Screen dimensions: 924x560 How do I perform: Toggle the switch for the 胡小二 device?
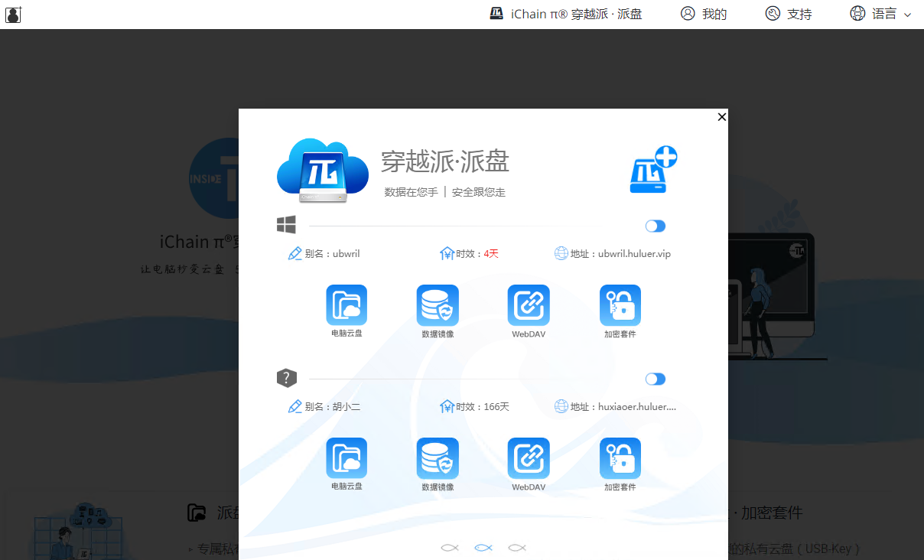click(x=656, y=379)
